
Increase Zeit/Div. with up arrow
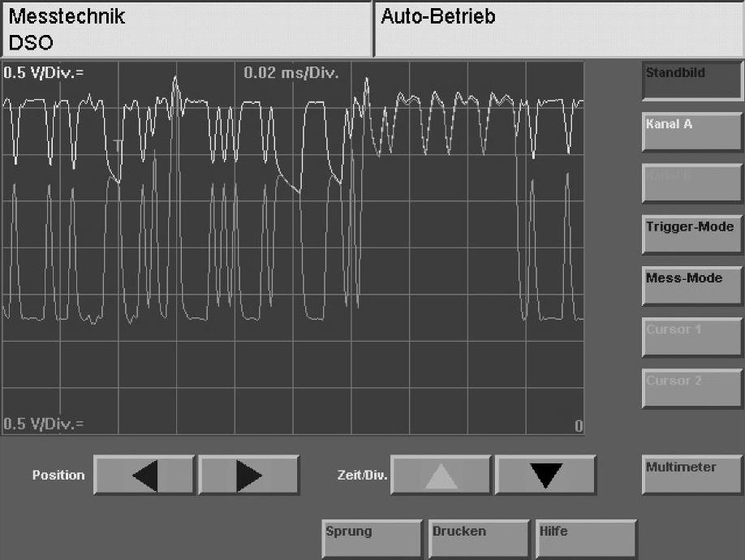[x=441, y=475]
